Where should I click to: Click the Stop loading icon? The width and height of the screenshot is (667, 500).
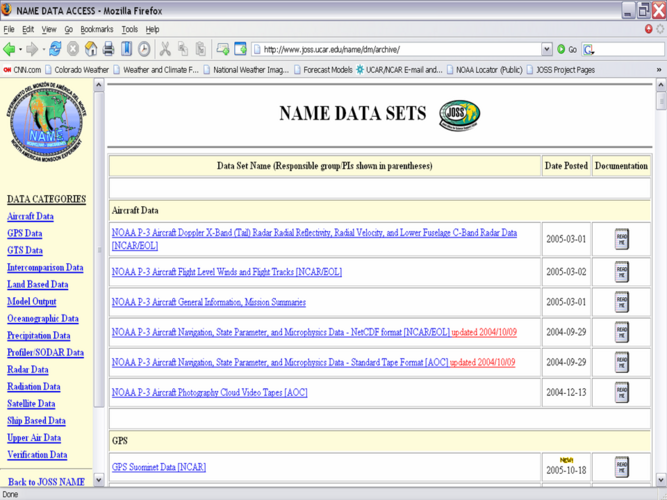point(73,49)
